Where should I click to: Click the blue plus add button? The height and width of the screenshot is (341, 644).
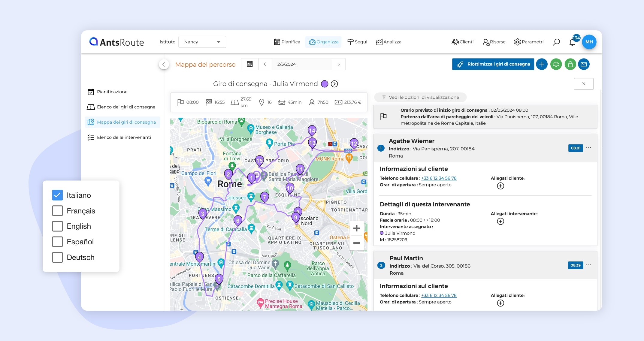(x=542, y=64)
